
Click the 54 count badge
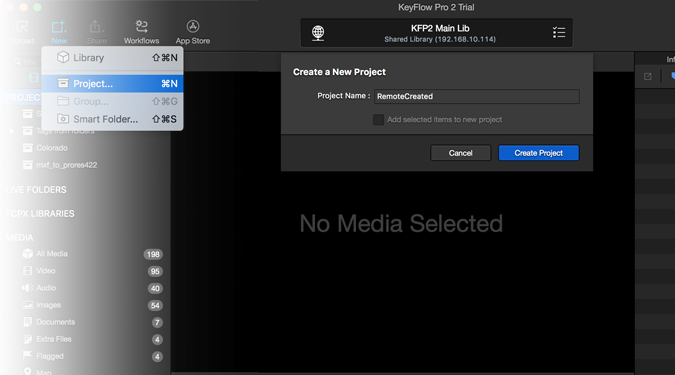pyautogui.click(x=155, y=306)
